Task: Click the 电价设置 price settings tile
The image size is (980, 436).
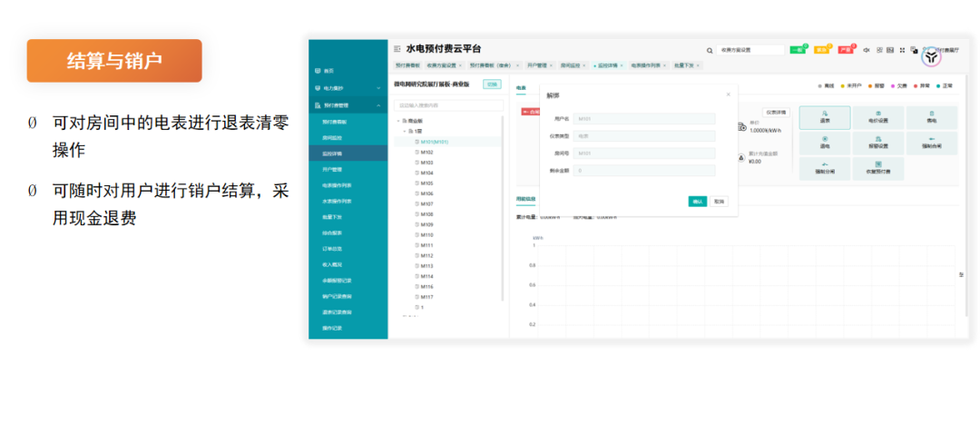Action: click(877, 117)
